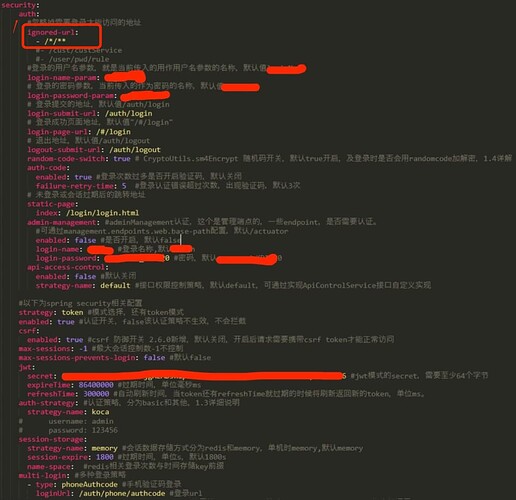Image resolution: width=516 pixels, height=500 pixels.
Task: Click the logout-submit-url value /auth/logout
Action: point(135,150)
